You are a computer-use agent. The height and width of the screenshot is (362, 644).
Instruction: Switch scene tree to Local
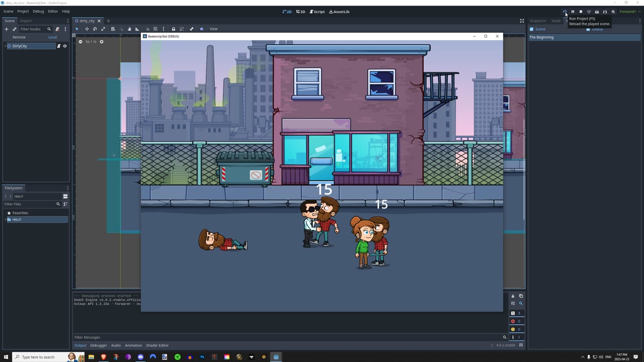pyautogui.click(x=52, y=37)
